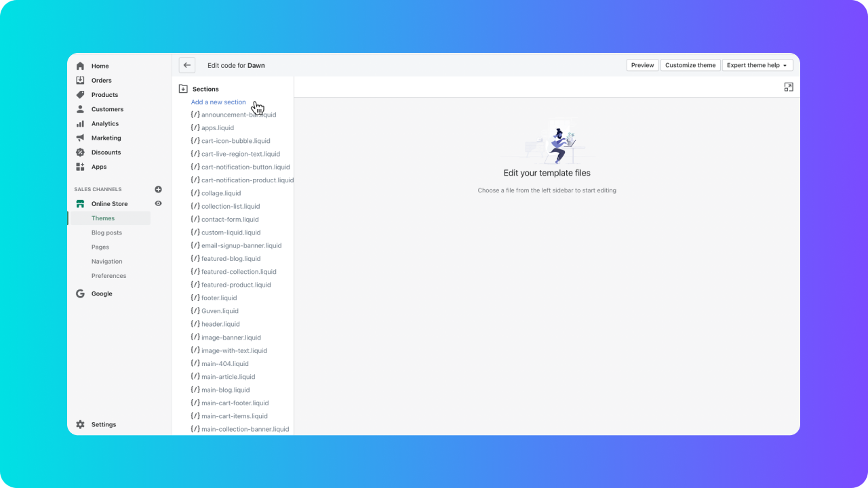The width and height of the screenshot is (868, 488).
Task: Open Products in the sidebar
Action: tap(105, 95)
